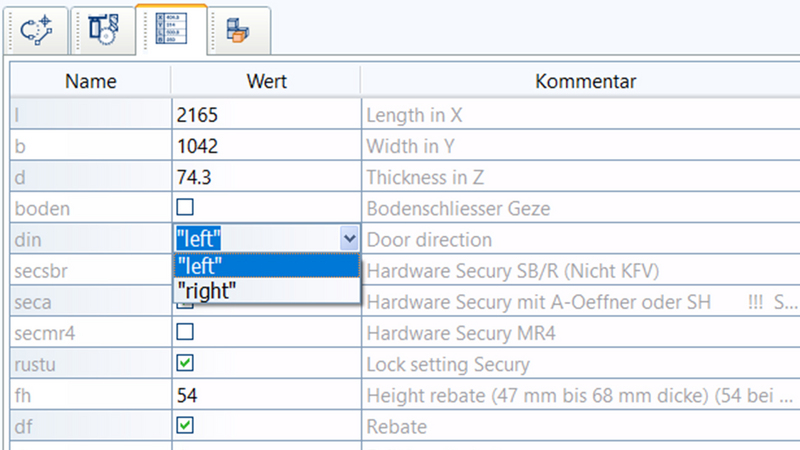This screenshot has height=450, width=800.
Task: Tick the secmr4 Hardware Security MR4 checkbox
Action: point(185,332)
